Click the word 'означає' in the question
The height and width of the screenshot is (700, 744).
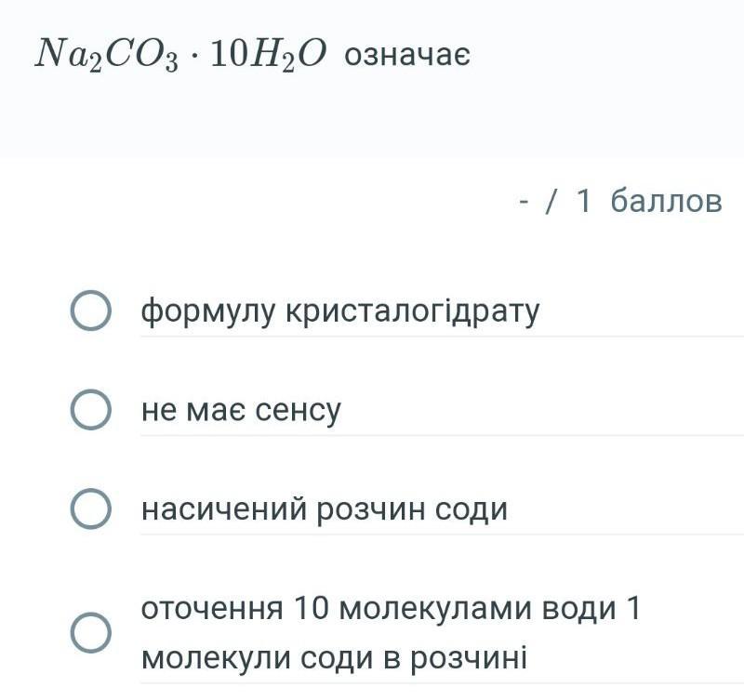click(x=407, y=56)
